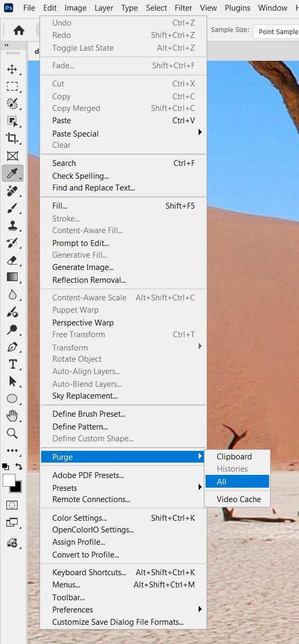Open the View menu

coord(209,8)
